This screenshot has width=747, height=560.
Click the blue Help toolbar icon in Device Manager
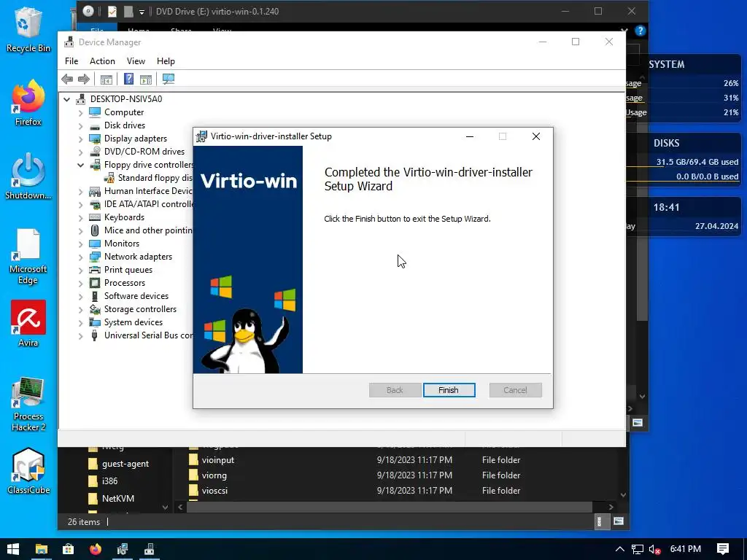128,79
